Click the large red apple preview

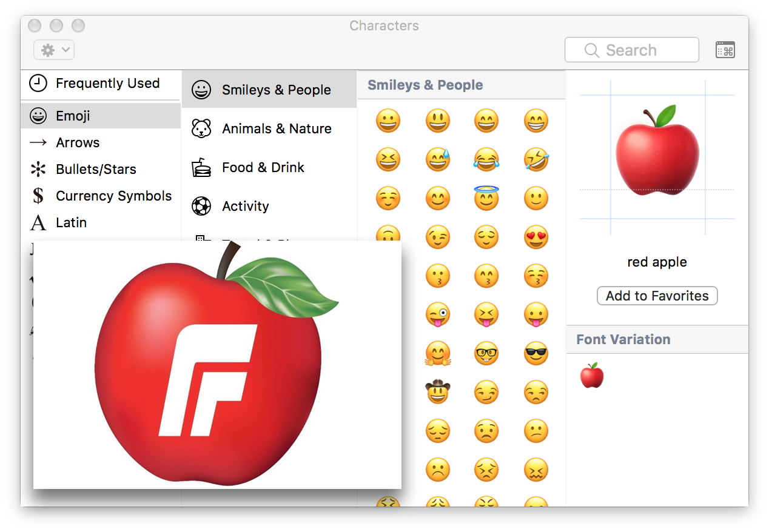657,151
